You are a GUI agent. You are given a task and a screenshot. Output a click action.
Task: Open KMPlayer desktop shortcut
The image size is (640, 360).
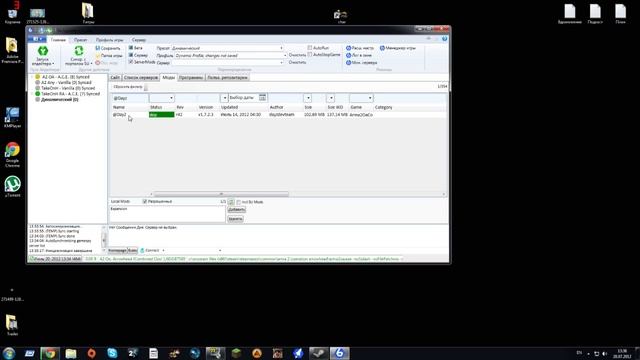12,118
